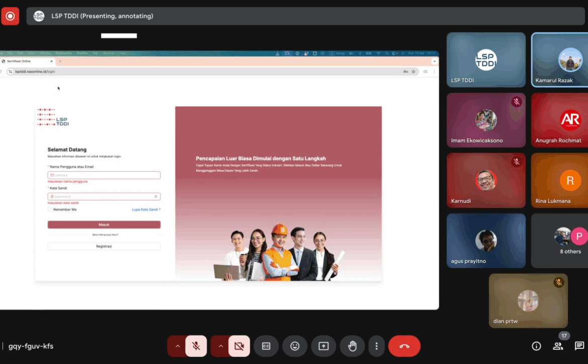Screen dimensions: 588x364
Task: Toggle the muted microphone button
Action: (x=196, y=346)
